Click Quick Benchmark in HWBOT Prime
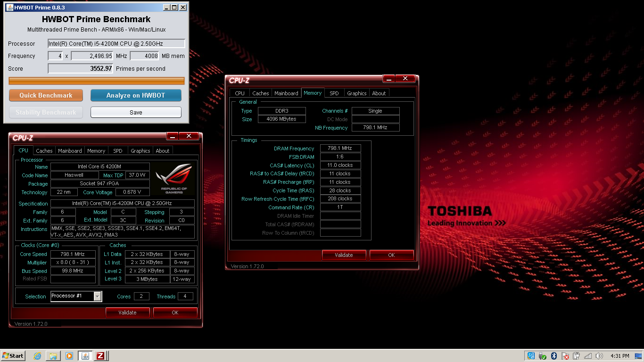644x362 pixels. (x=46, y=95)
